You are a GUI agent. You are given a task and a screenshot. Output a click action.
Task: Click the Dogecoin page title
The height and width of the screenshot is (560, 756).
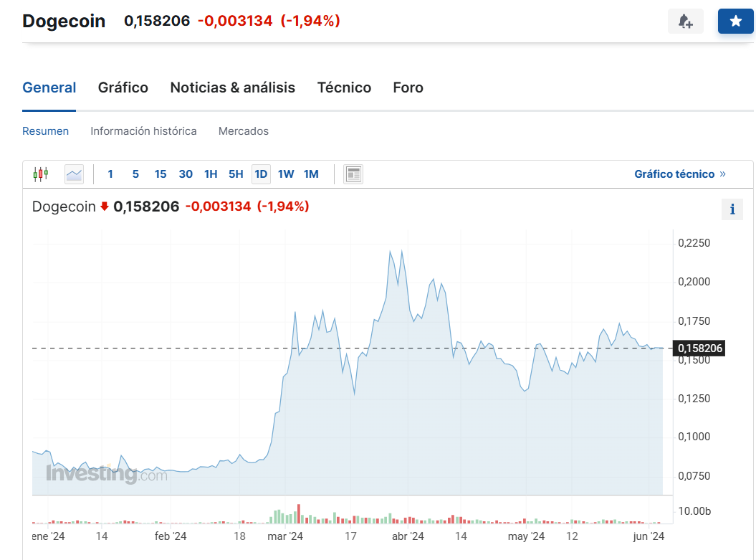click(64, 22)
